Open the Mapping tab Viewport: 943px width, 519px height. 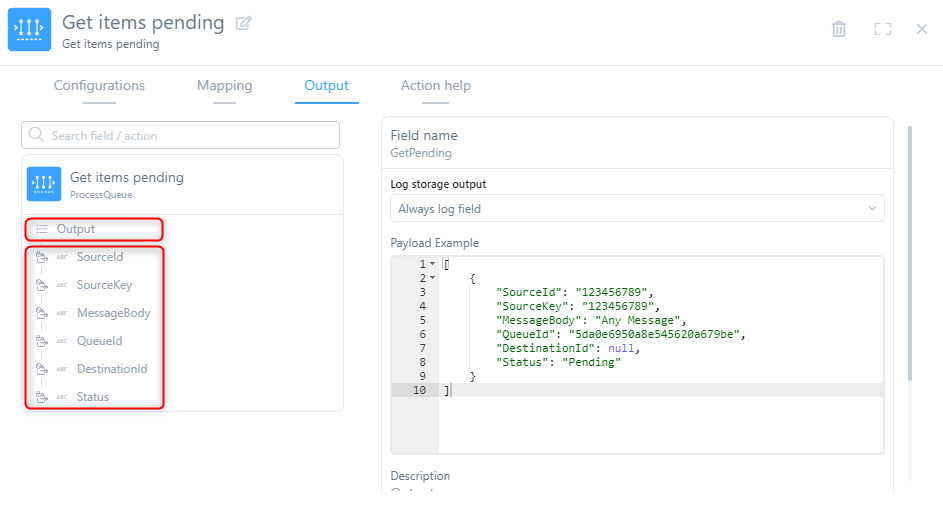click(x=224, y=86)
